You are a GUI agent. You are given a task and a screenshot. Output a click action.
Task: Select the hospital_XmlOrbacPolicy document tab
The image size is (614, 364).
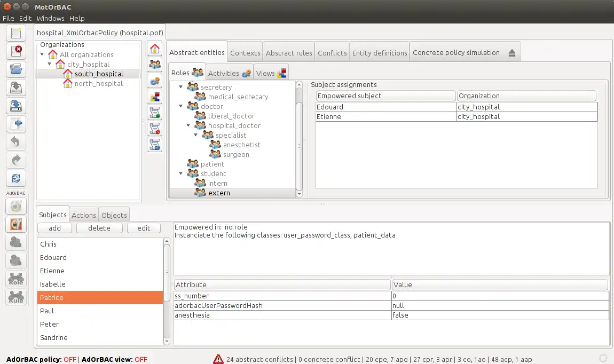(x=100, y=33)
